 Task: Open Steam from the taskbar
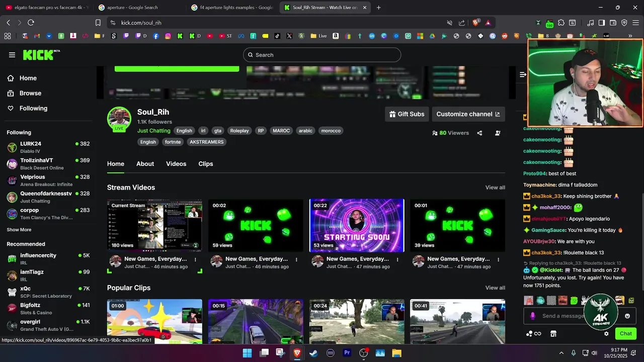tap(313, 353)
